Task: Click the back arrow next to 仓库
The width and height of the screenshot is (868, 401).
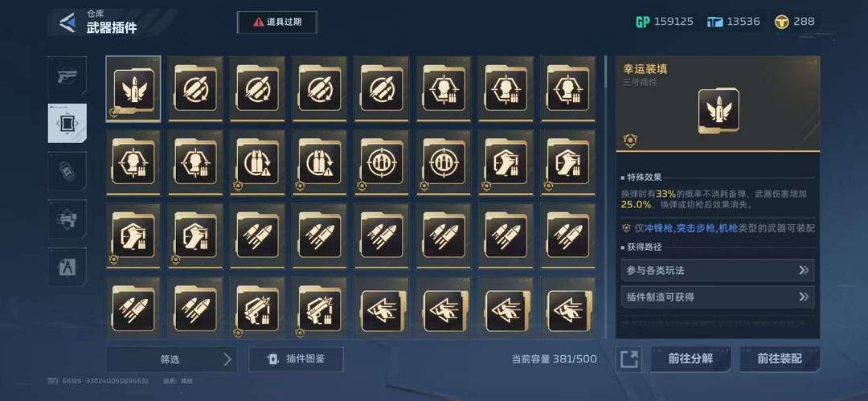Action: click(68, 23)
